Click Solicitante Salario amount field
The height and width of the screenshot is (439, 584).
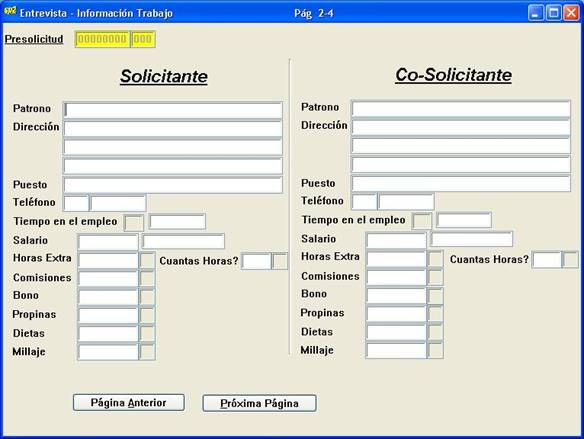[108, 242]
